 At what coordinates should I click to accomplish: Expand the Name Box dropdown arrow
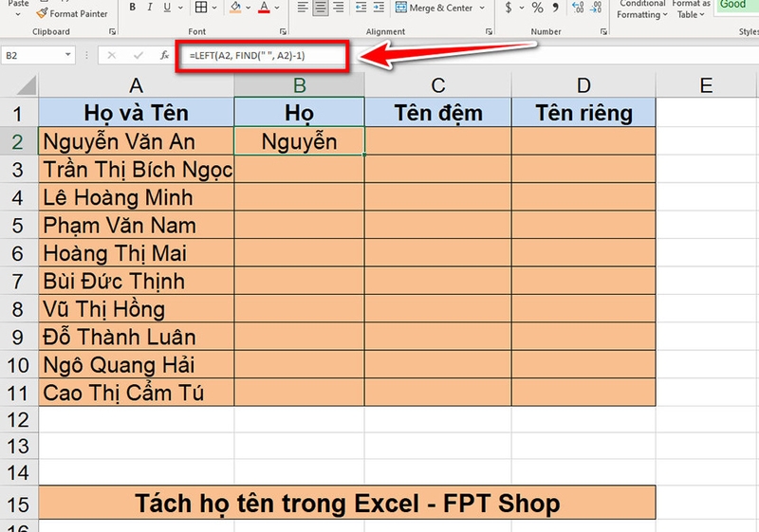pyautogui.click(x=67, y=55)
